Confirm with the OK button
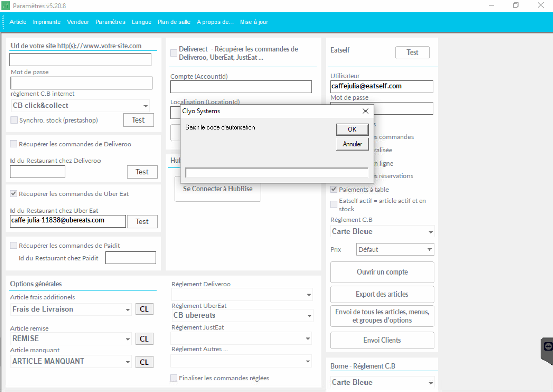The width and height of the screenshot is (553, 392). 352,129
